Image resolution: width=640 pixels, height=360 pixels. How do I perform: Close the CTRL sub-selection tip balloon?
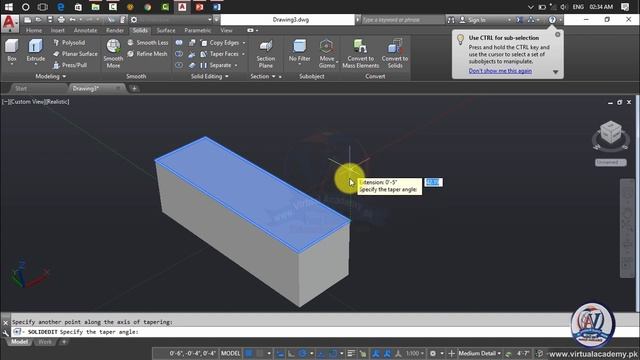(x=558, y=35)
